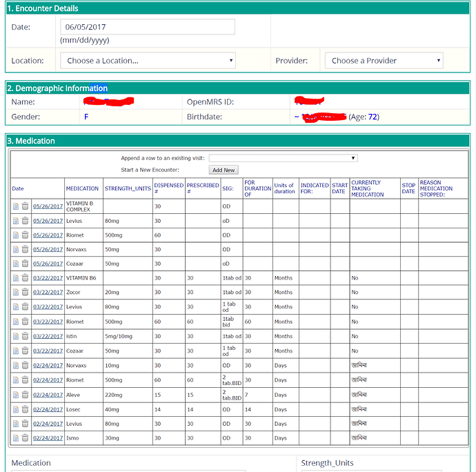Delete the 05/26/2017 Riomet row
This screenshot has width=476, height=472.
pyautogui.click(x=26, y=235)
